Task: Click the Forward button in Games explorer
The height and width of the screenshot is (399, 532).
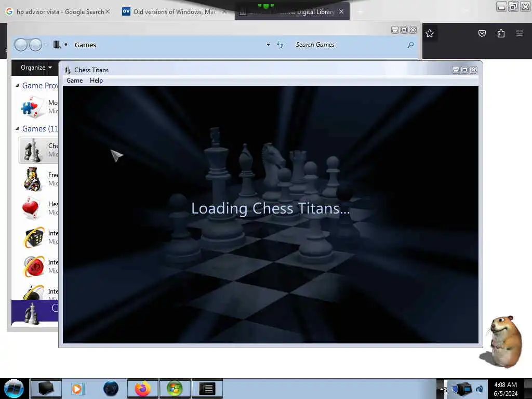Action: pos(35,45)
